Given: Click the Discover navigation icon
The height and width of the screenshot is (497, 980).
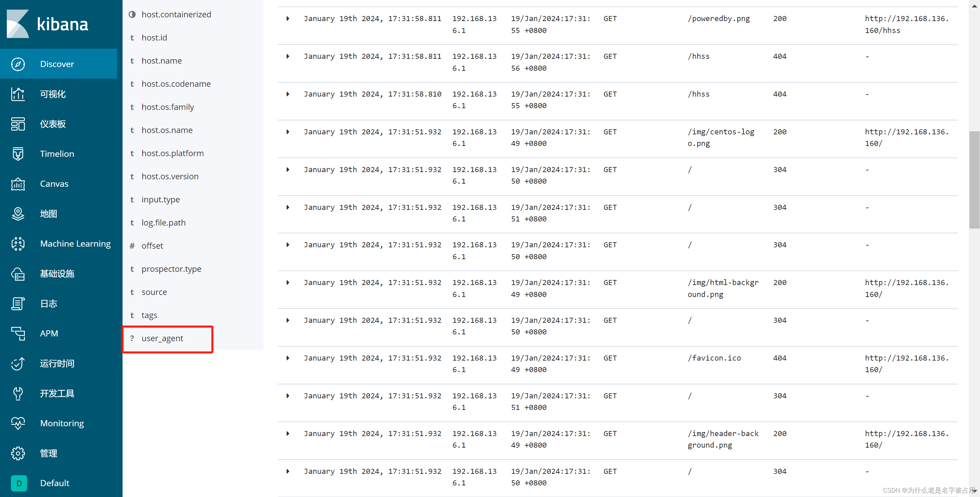Looking at the screenshot, I should 16,63.
